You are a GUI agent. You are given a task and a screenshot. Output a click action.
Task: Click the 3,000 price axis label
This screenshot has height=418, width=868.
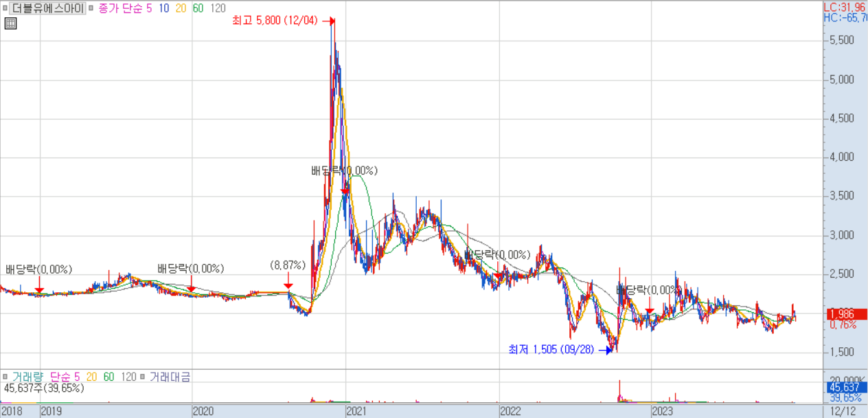pos(842,235)
